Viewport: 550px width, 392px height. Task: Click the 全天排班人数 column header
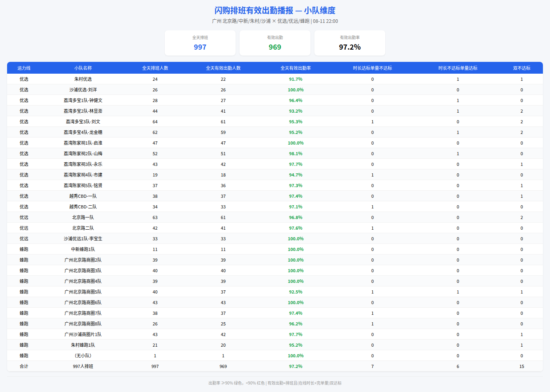pos(155,68)
